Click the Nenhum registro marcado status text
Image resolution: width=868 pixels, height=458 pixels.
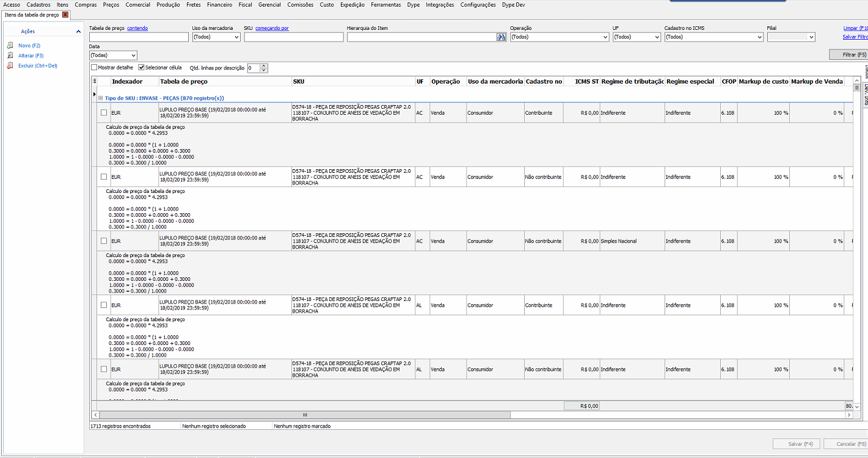(302, 426)
